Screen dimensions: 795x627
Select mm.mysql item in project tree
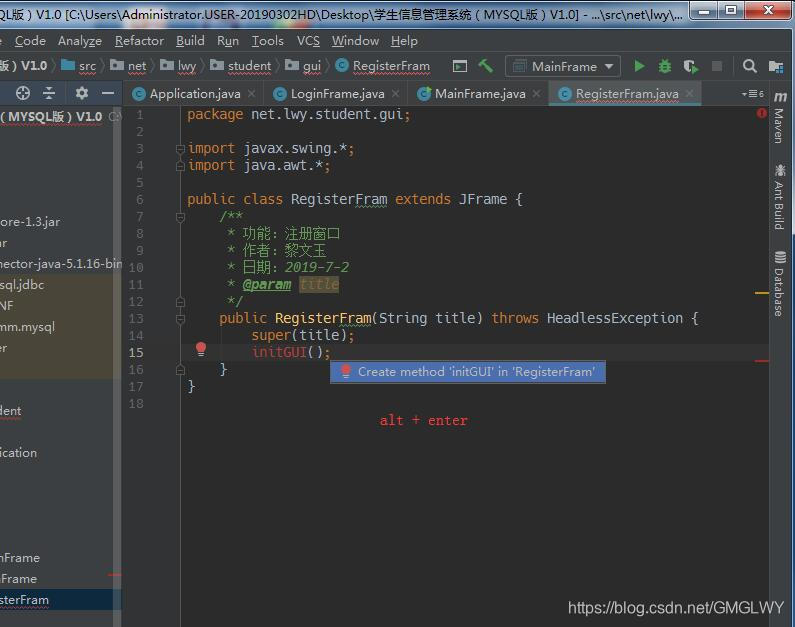(x=27, y=327)
